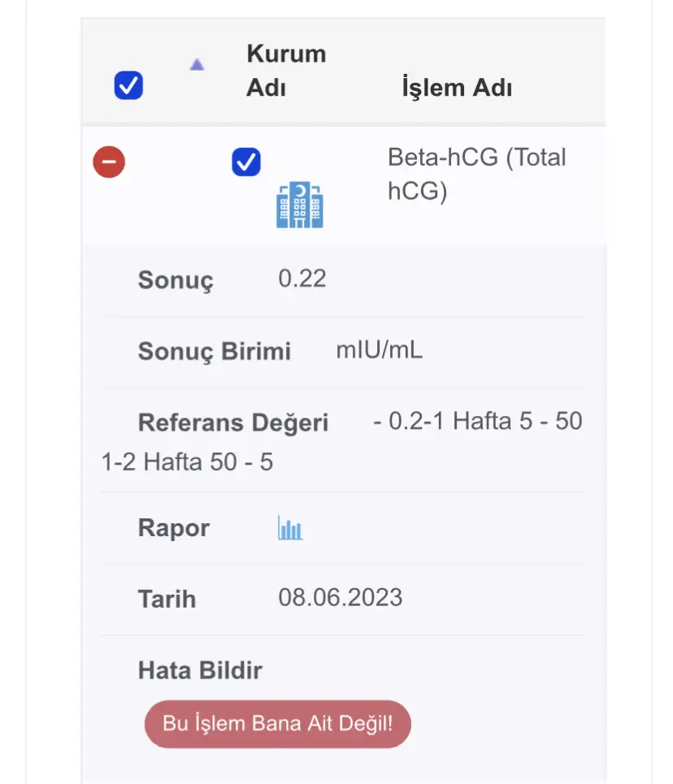Click the purple sort arrow in header
Viewport: 673px width, 784px height.
198,64
